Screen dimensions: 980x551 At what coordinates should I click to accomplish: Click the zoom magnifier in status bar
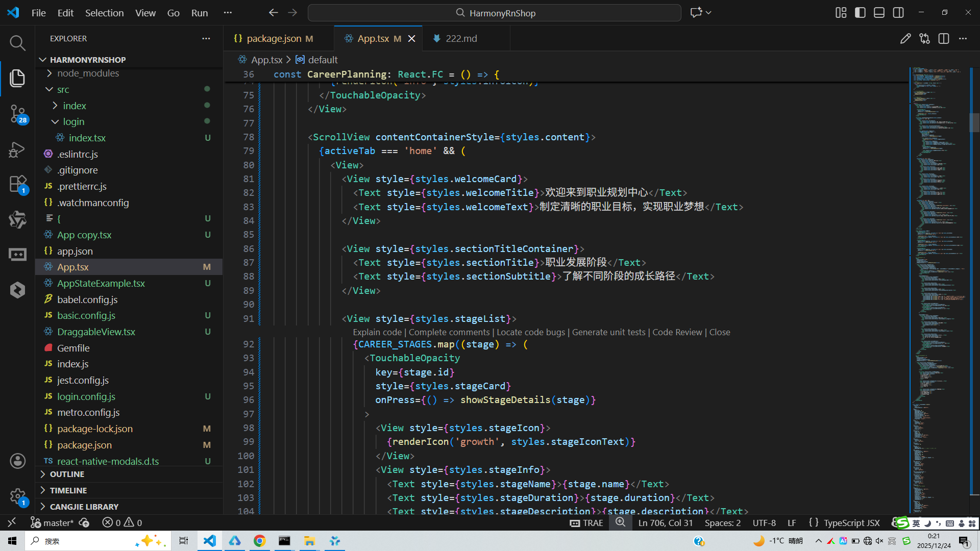point(620,522)
